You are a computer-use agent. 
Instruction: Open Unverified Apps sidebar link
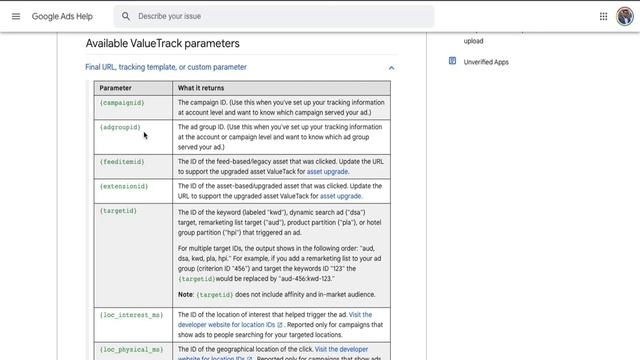point(486,62)
